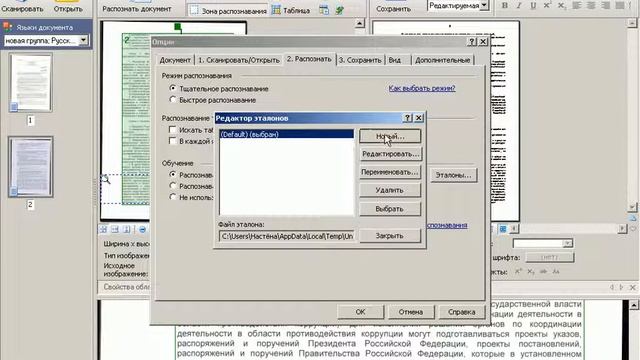Enable the Искать checkbox
The width and height of the screenshot is (640, 360).
pos(173,130)
